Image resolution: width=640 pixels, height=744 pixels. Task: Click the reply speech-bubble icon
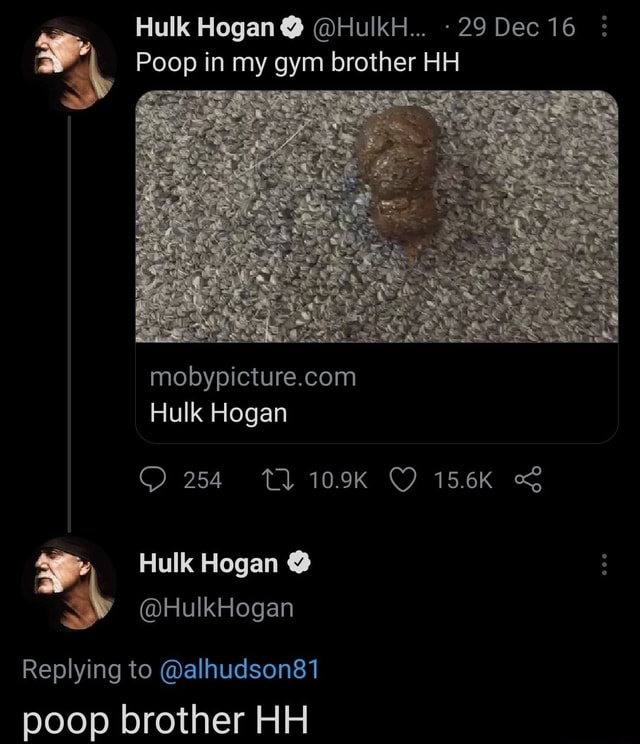pyautogui.click(x=153, y=480)
